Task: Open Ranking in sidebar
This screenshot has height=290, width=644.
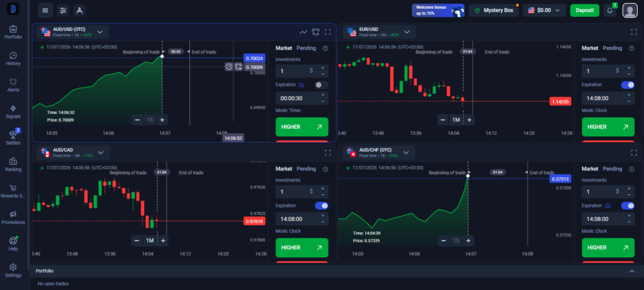Action: (13, 165)
